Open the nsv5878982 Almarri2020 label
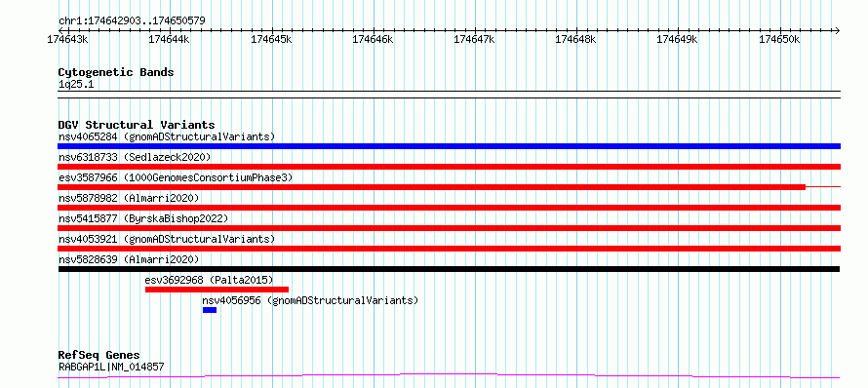 click(x=129, y=198)
